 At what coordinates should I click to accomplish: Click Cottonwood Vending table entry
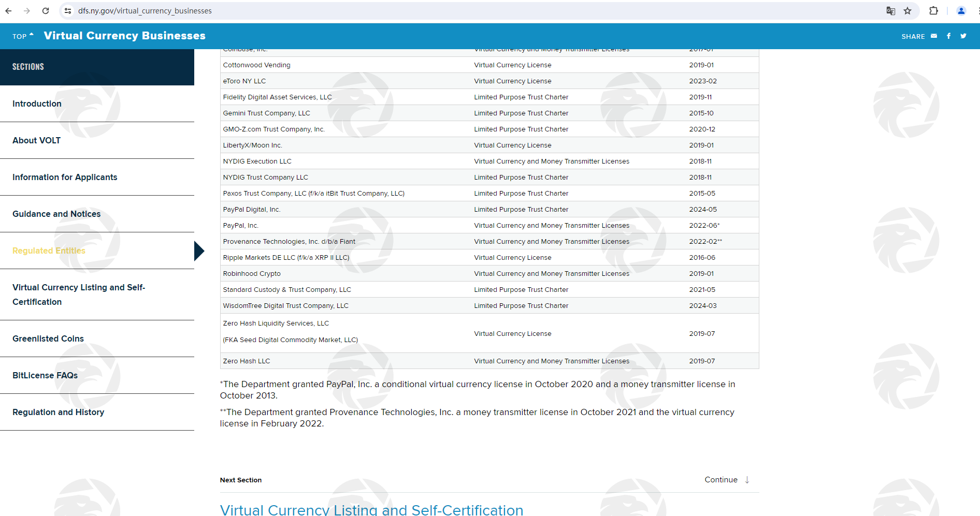256,65
